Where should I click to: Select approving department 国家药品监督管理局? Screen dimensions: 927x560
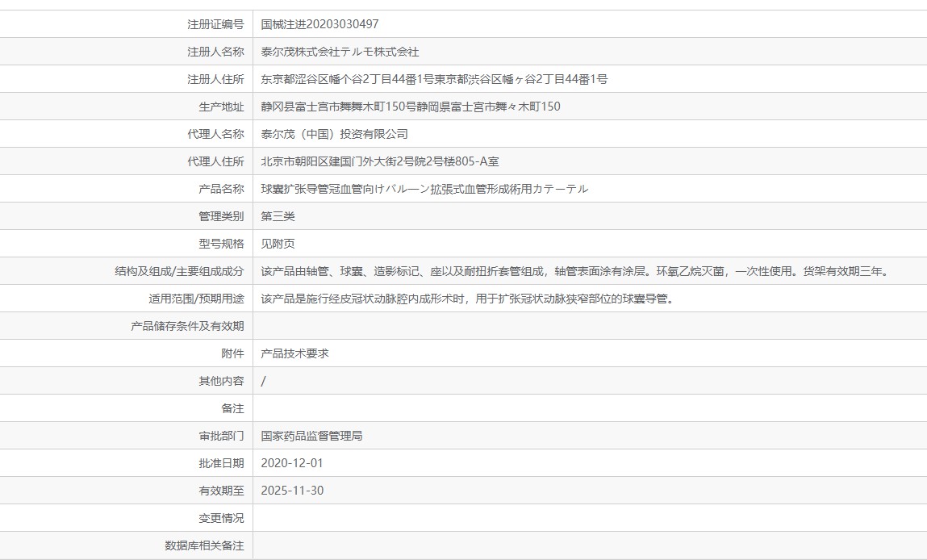coord(311,436)
